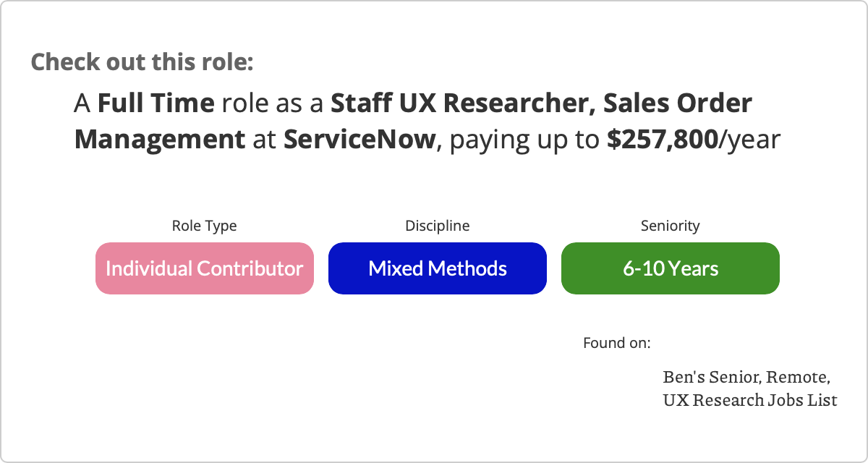
Task: Click the bold word "Management"
Action: pos(159,139)
